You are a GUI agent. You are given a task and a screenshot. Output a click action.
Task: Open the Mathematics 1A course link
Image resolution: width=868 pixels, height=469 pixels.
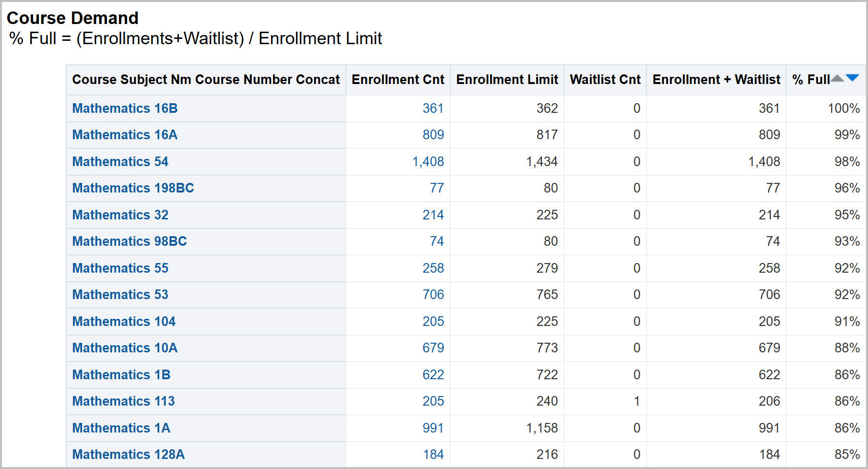click(x=121, y=428)
